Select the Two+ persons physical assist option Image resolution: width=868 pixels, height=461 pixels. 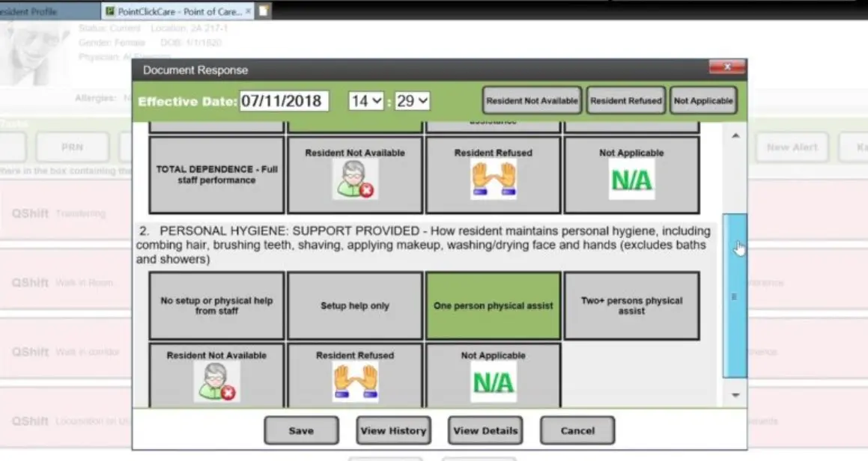point(631,305)
